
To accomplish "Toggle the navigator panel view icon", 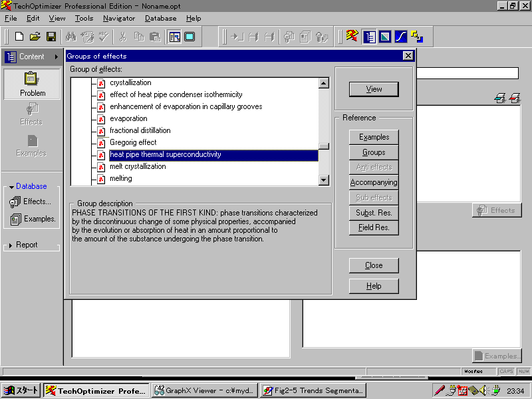I will click(x=175, y=37).
